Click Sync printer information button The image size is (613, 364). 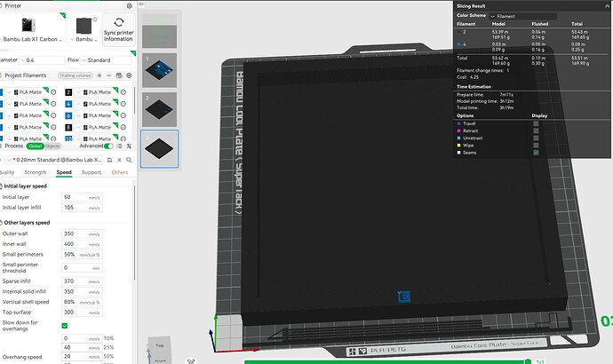119,29
